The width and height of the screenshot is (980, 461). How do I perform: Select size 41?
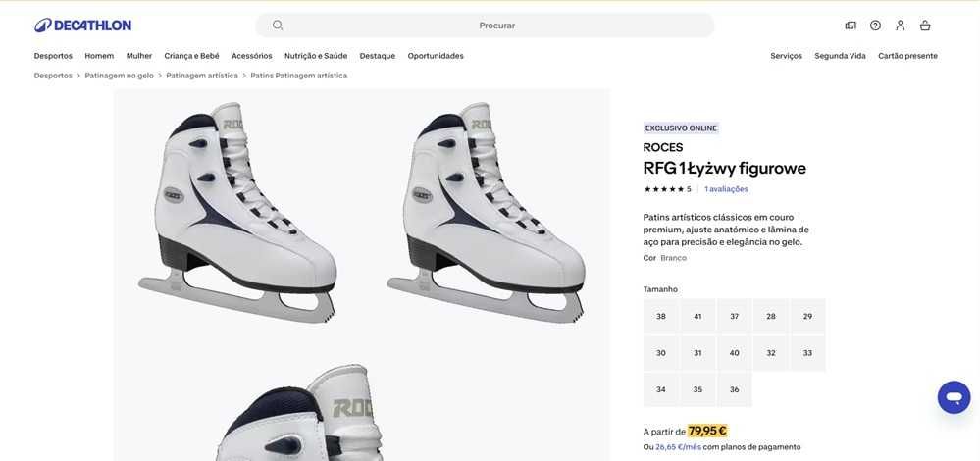(697, 316)
